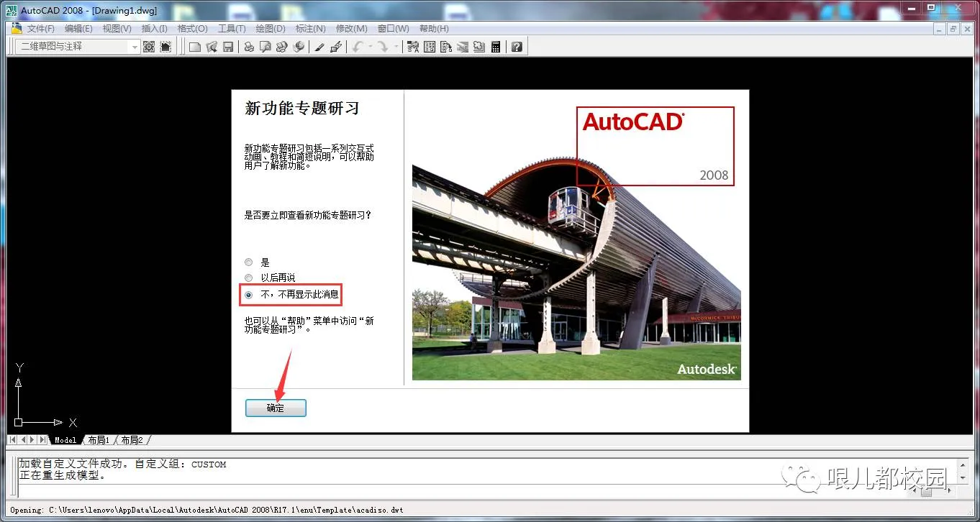The width and height of the screenshot is (980, 522).
Task: Select the 不，不再显示此消息 radio option
Action: click(x=249, y=294)
